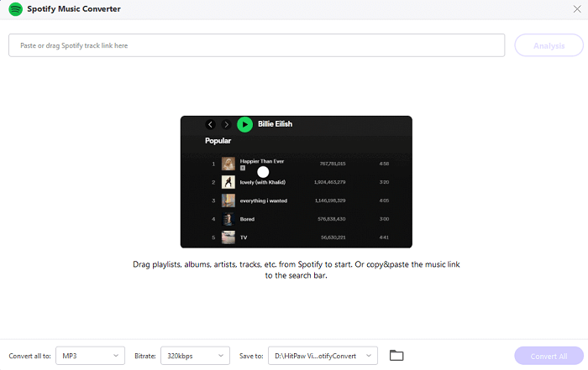
Task: Click the play count 576,838,430
Action: tap(332, 219)
